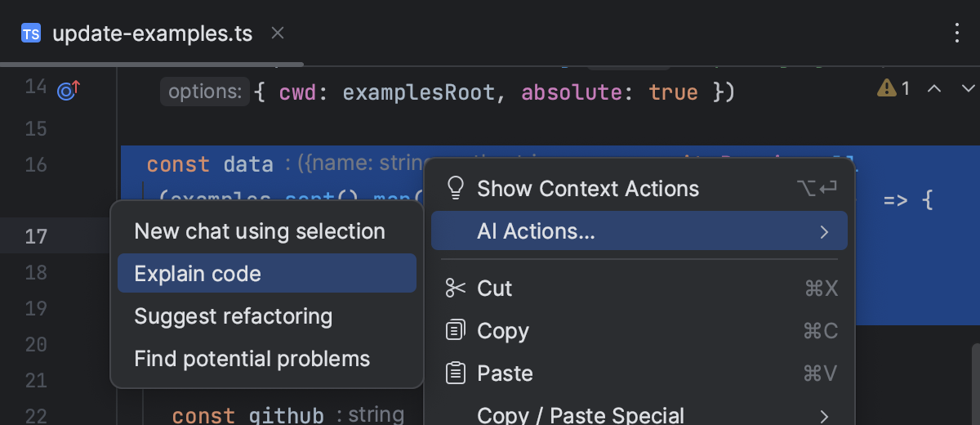Click the TypeScript file icon on tab
Screen dimensions: 980x425
tap(31, 34)
